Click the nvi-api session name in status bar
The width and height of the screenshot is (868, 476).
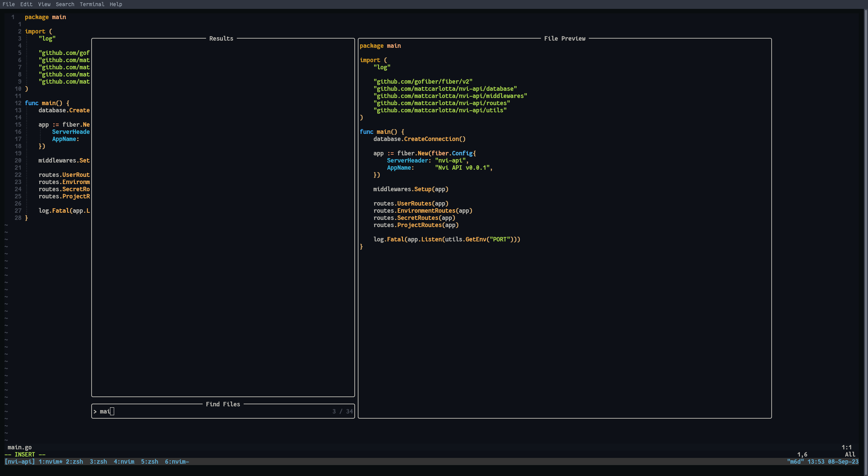click(x=21, y=462)
